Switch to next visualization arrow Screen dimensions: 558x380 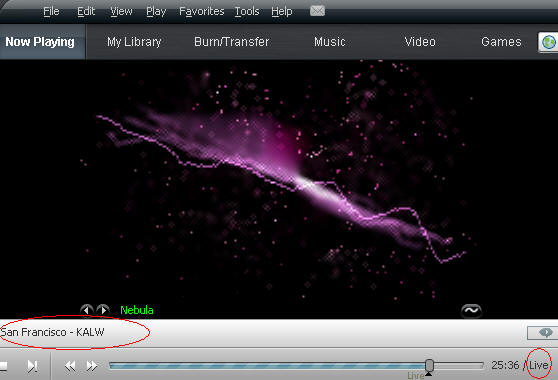pyautogui.click(x=103, y=310)
